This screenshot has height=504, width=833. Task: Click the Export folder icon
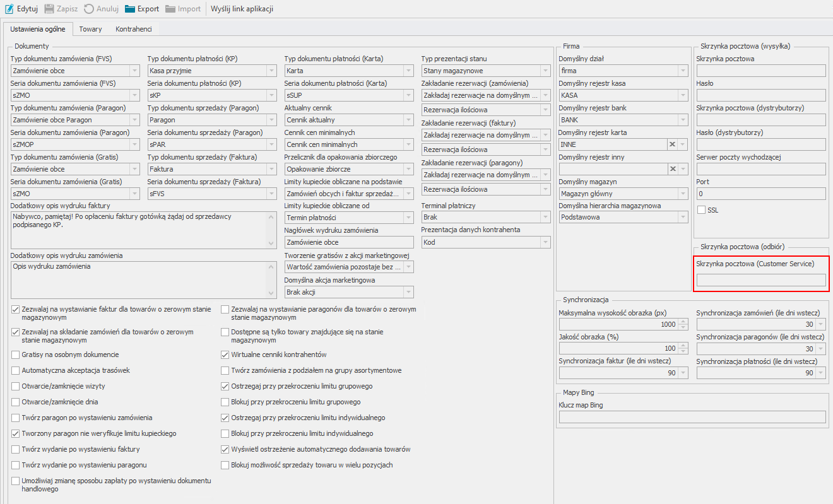pos(130,9)
